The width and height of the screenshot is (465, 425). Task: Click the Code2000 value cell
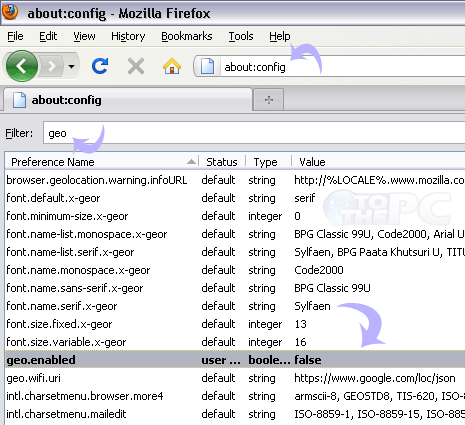click(x=319, y=270)
